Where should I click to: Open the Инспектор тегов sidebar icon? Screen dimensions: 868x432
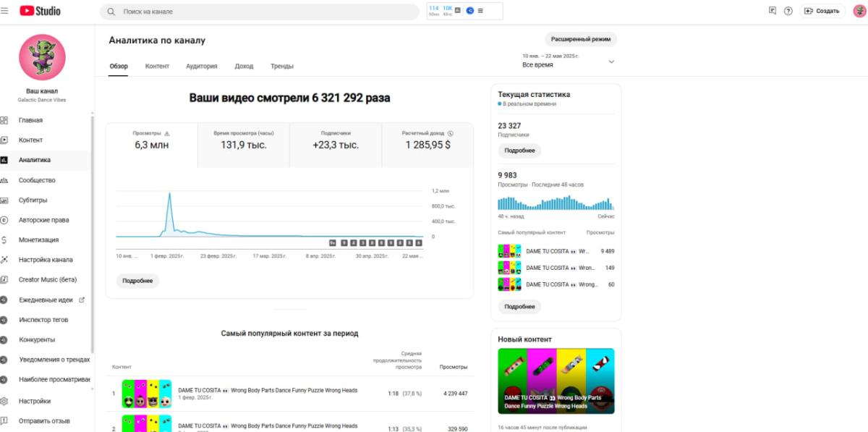pos(4,319)
